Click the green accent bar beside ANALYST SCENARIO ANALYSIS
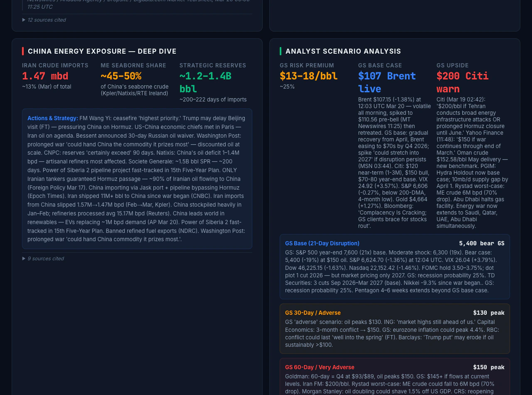Screen dimensions: 532x395 pos(281,51)
